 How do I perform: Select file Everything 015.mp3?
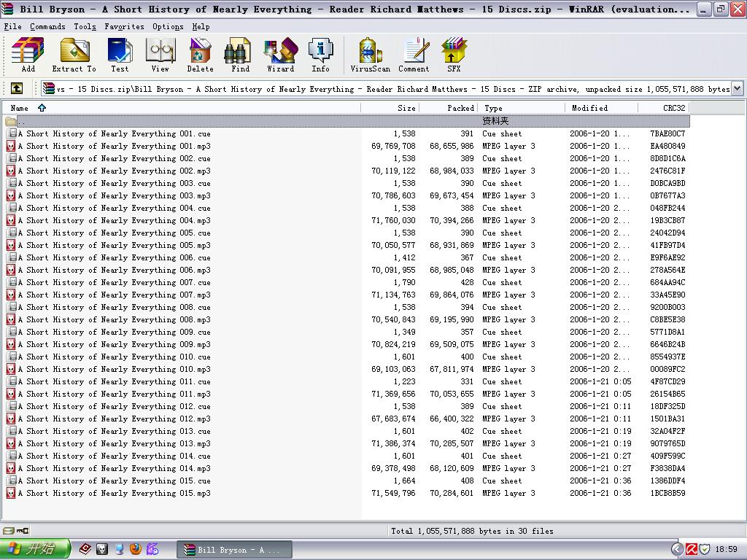click(x=114, y=493)
